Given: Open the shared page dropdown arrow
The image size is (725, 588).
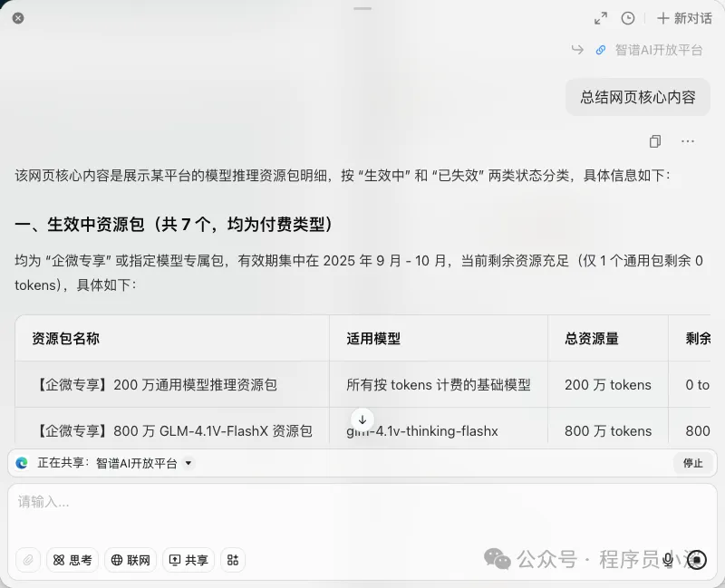Looking at the screenshot, I should [188, 463].
